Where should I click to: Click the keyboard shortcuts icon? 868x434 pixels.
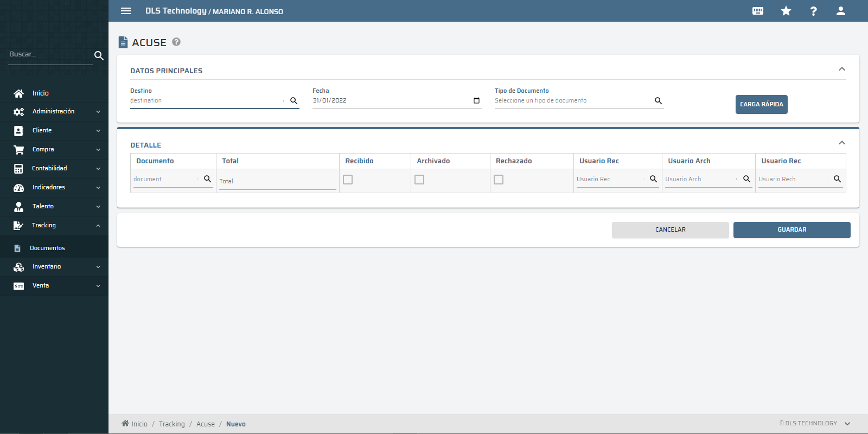tap(758, 11)
